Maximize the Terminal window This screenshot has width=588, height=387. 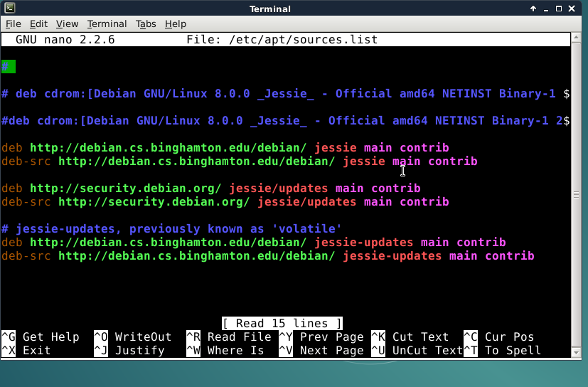coord(559,9)
